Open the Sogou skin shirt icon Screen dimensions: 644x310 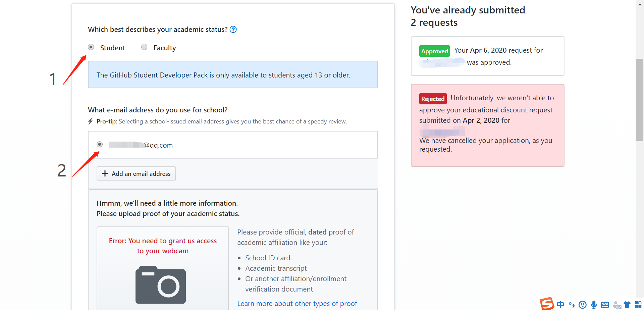[627, 305]
